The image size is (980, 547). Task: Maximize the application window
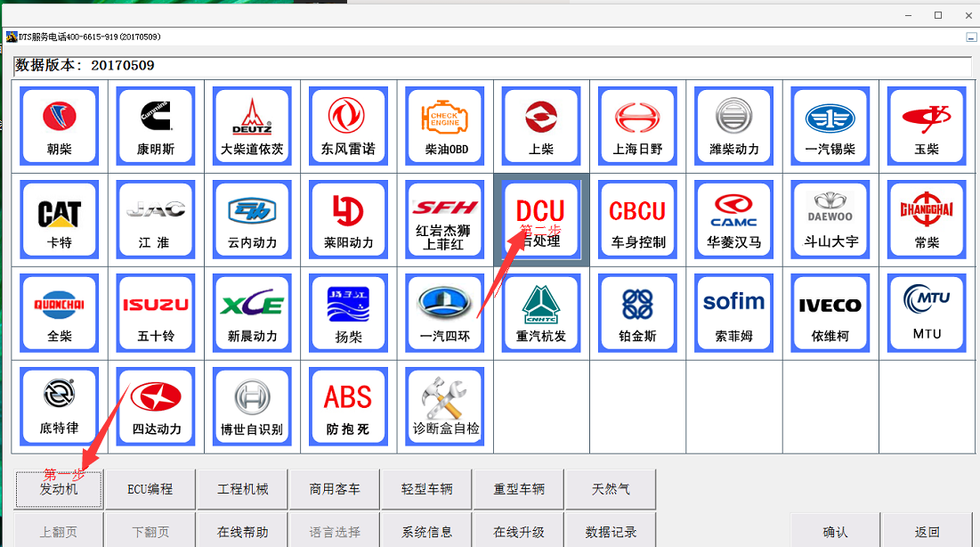938,15
